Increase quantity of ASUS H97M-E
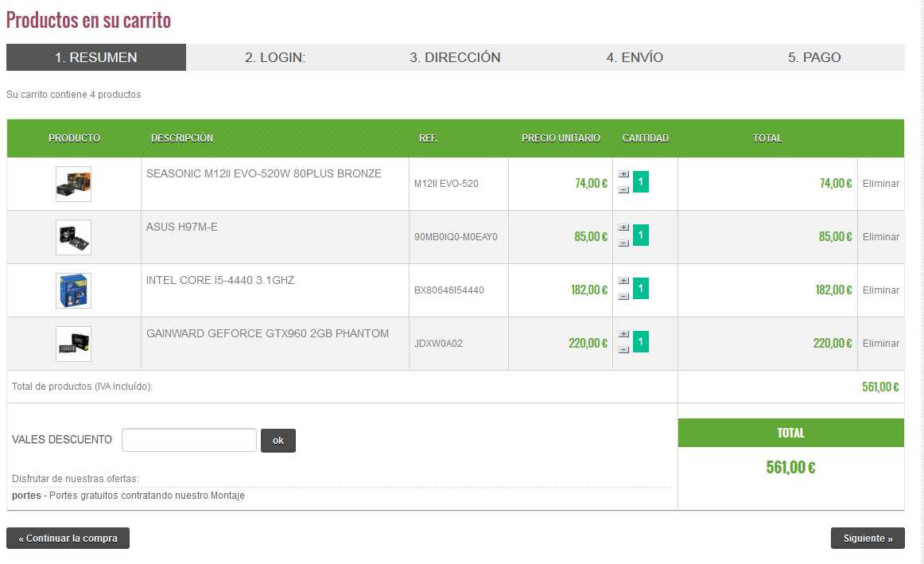 click(623, 228)
